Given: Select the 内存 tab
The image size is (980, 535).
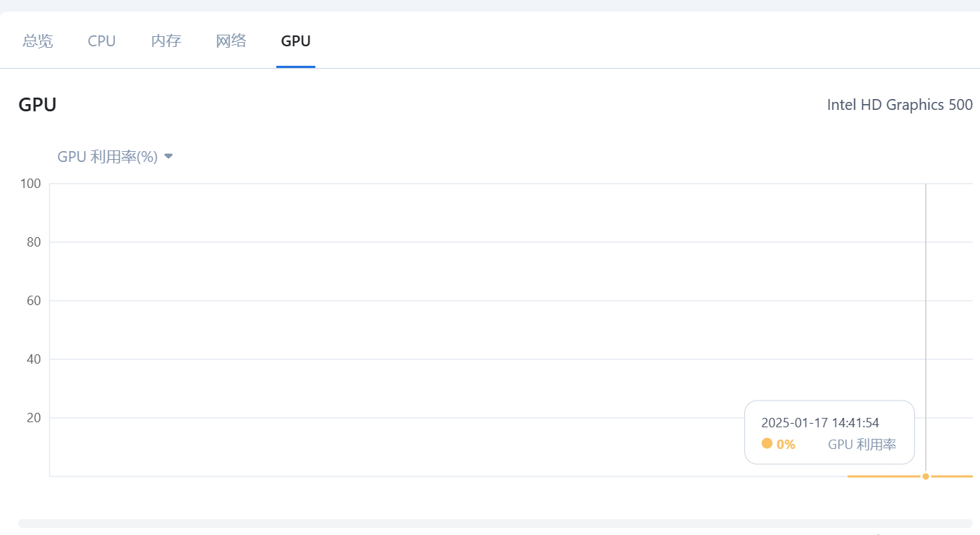Looking at the screenshot, I should [166, 41].
